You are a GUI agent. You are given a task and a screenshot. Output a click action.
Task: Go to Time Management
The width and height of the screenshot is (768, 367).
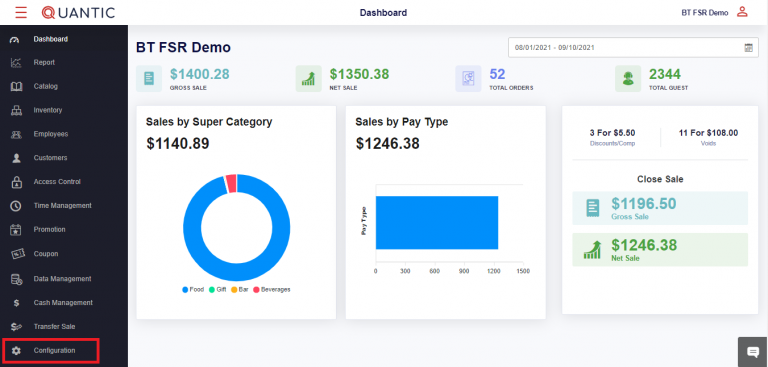click(64, 206)
